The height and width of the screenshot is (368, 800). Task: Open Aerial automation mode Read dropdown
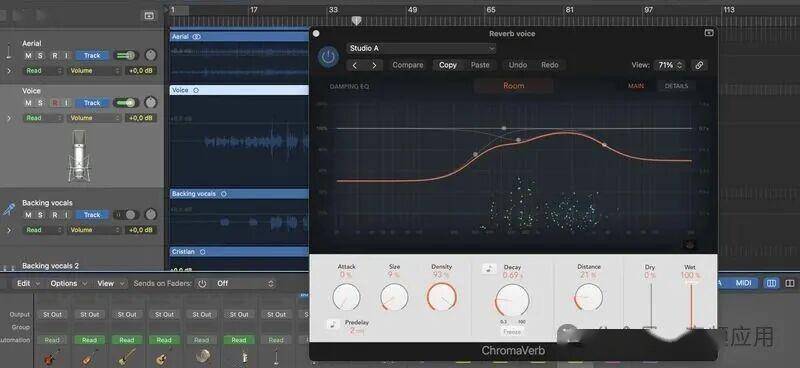tap(43, 71)
